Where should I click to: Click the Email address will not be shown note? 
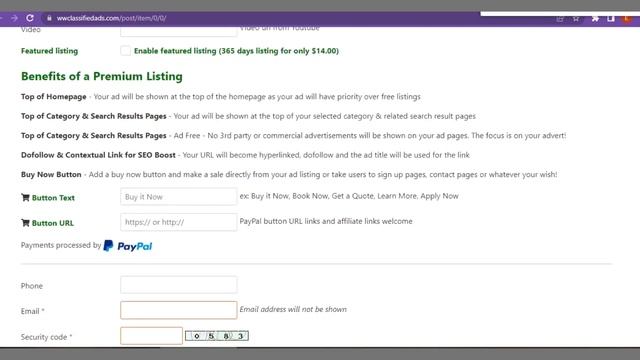293,309
